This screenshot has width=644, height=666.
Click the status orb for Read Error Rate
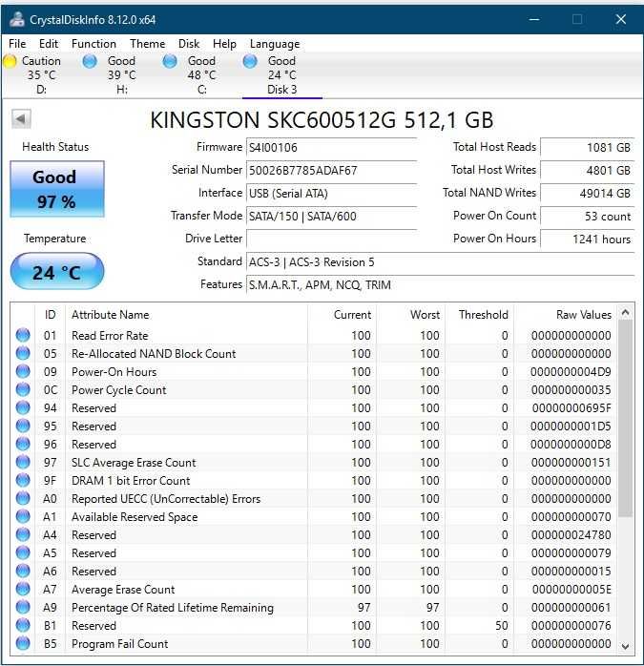(23, 335)
